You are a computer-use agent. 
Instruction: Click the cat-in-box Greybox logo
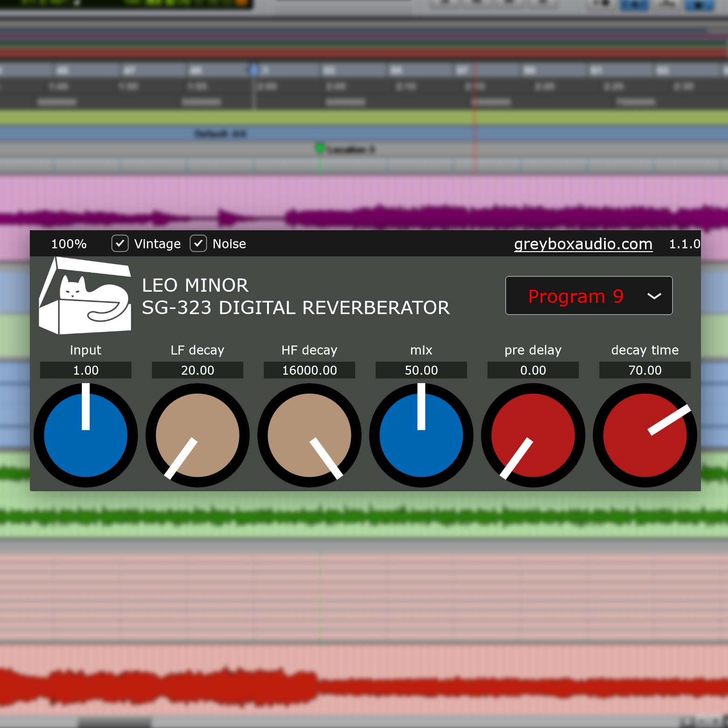pos(85,296)
